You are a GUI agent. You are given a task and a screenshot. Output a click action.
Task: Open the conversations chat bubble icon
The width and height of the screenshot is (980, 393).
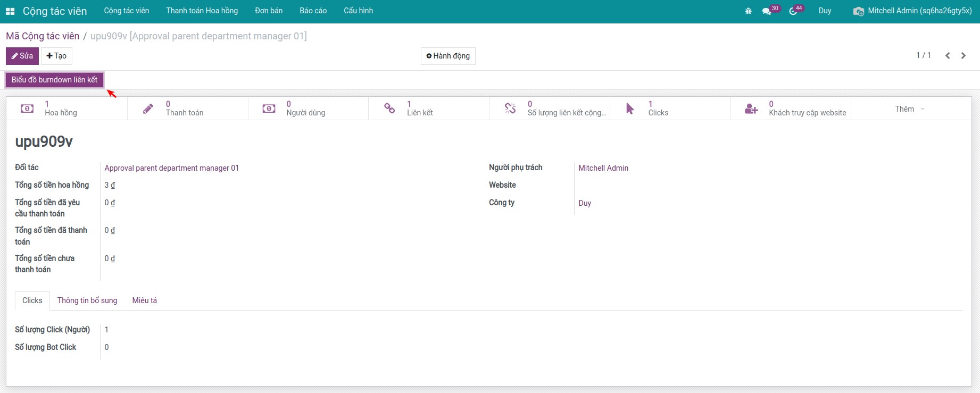[767, 11]
